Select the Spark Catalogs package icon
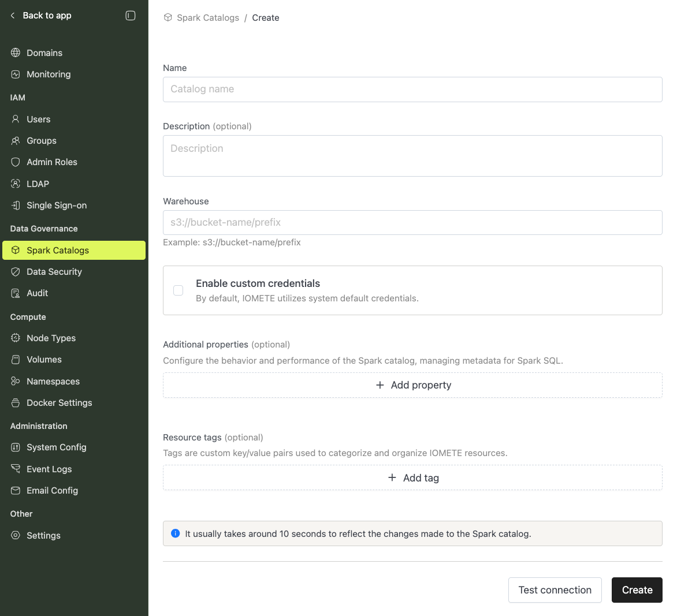The image size is (677, 616). (15, 250)
